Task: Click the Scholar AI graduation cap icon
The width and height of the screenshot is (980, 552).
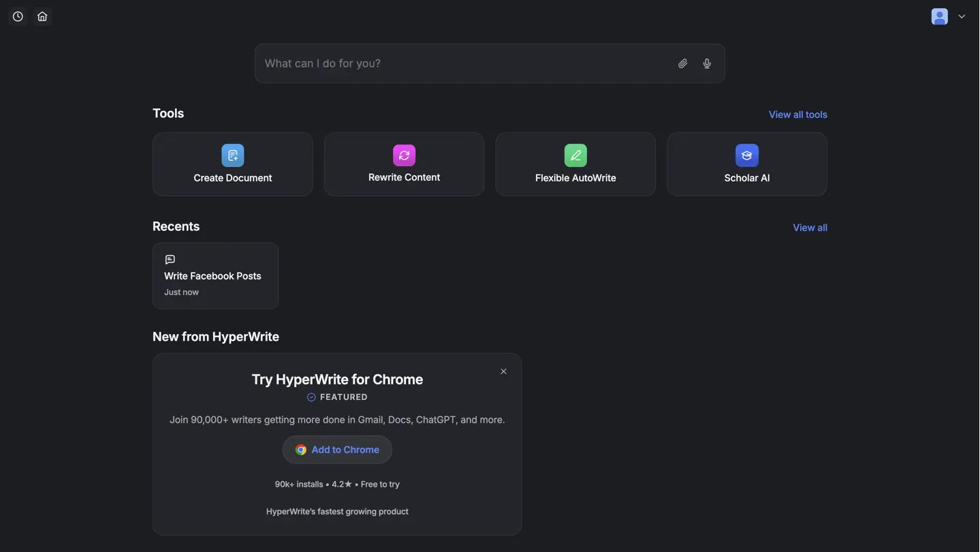Action: click(x=747, y=155)
